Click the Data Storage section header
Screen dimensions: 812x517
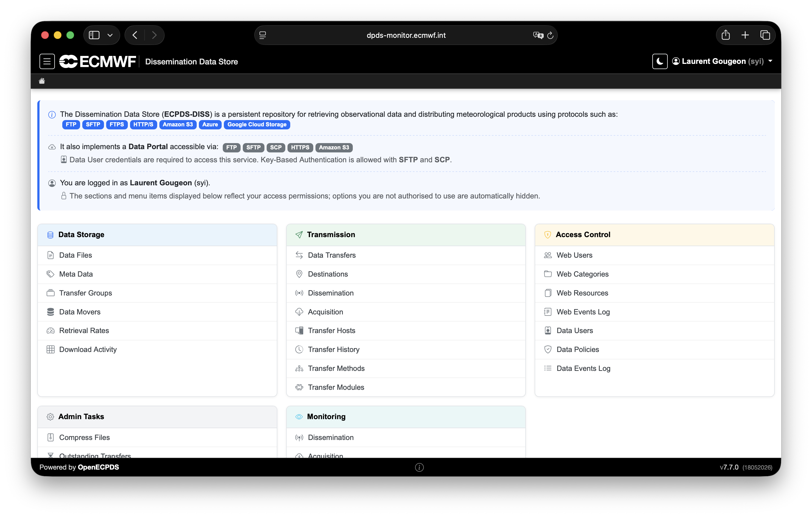pyautogui.click(x=157, y=235)
